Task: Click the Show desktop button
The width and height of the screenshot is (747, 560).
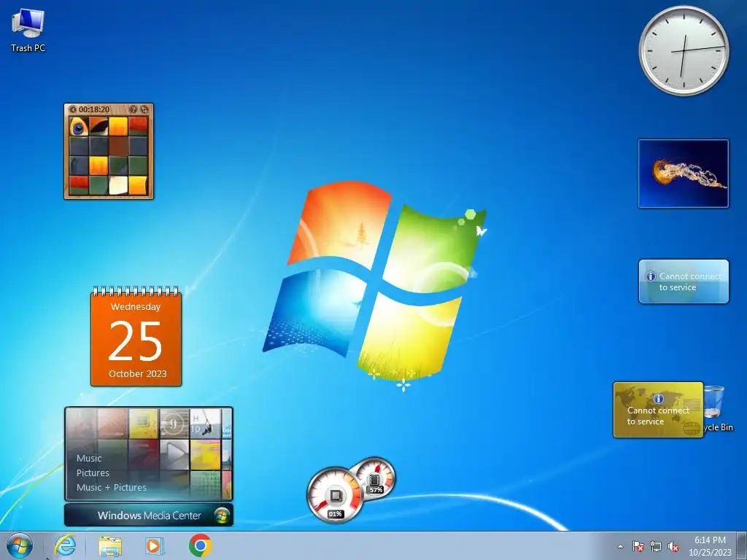Action: click(x=742, y=545)
